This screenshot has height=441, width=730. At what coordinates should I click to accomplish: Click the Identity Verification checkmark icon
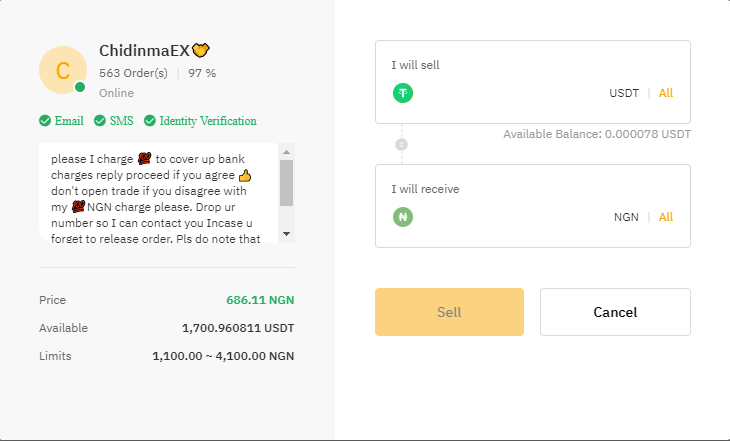coord(150,121)
